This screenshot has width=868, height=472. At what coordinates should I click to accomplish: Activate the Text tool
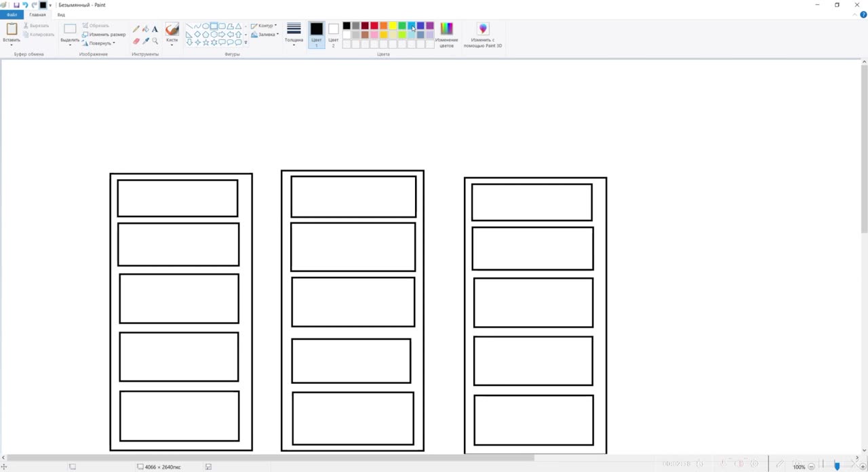155,29
